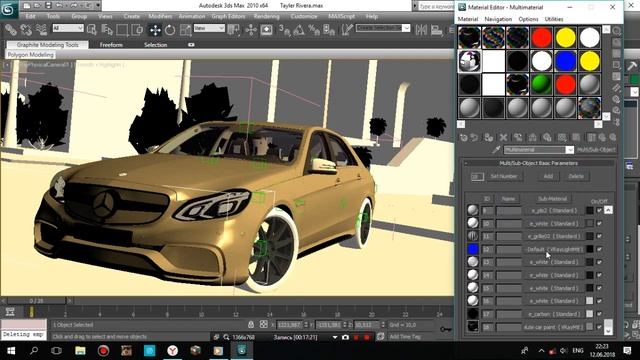Click the Mirror tool icon

421,30
